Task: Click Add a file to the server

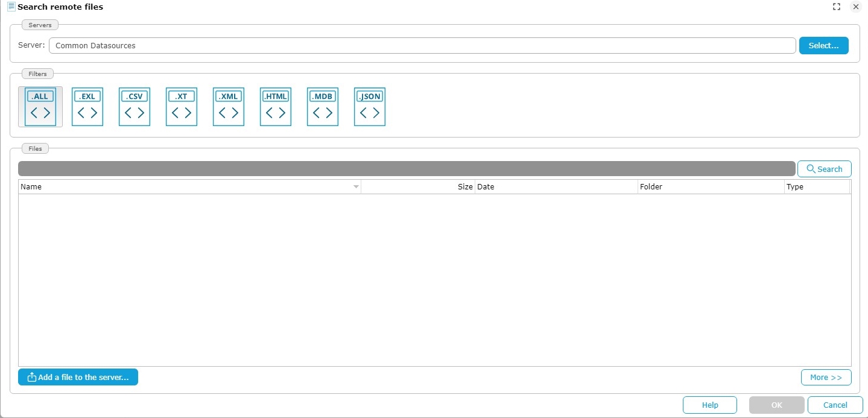Action: [x=78, y=377]
